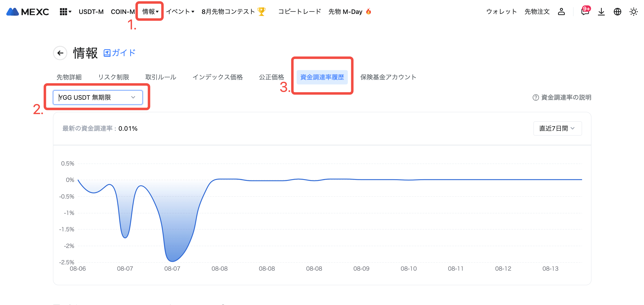The image size is (644, 305).
Task: Click the back arrow button
Action: tap(60, 53)
